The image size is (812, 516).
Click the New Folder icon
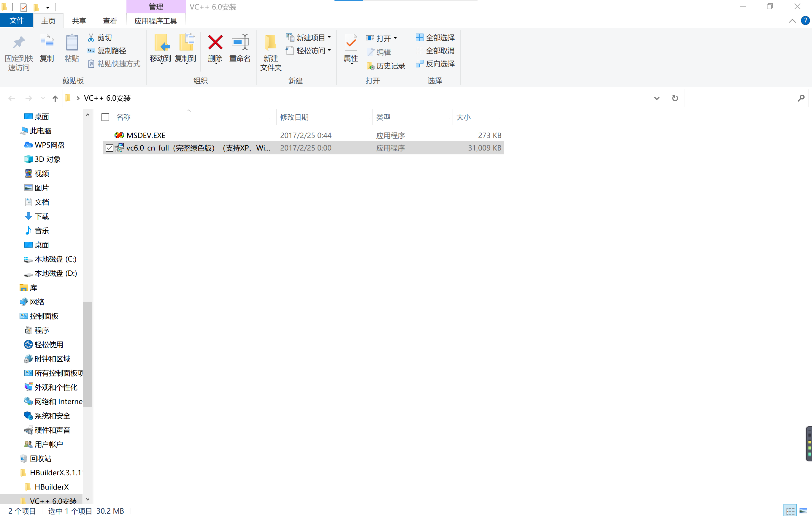(270, 43)
